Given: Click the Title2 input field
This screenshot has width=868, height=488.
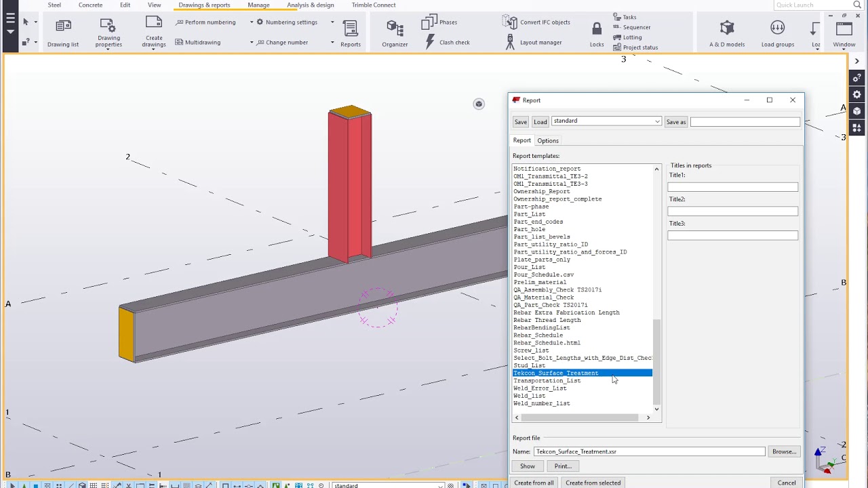Looking at the screenshot, I should click(732, 211).
